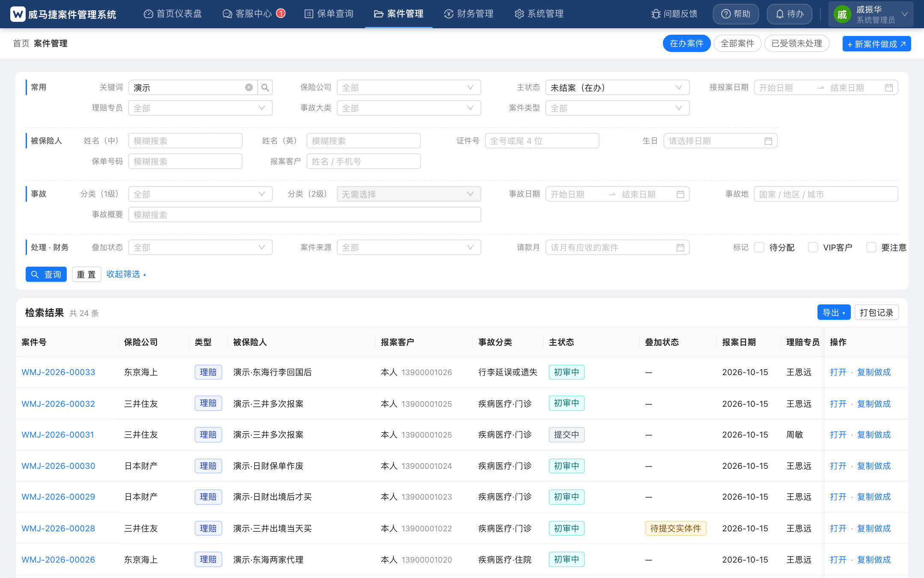Open case WMJ-2026-00028

(x=59, y=528)
